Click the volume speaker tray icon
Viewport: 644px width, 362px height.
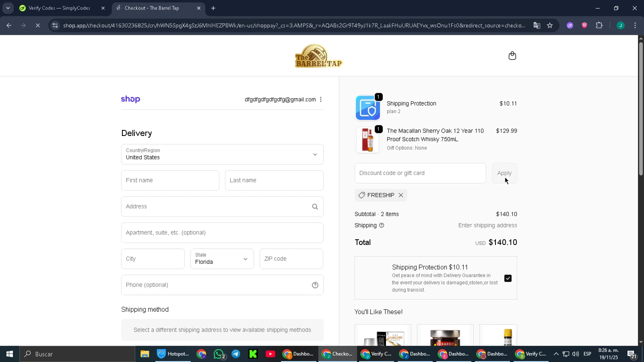click(x=575, y=354)
